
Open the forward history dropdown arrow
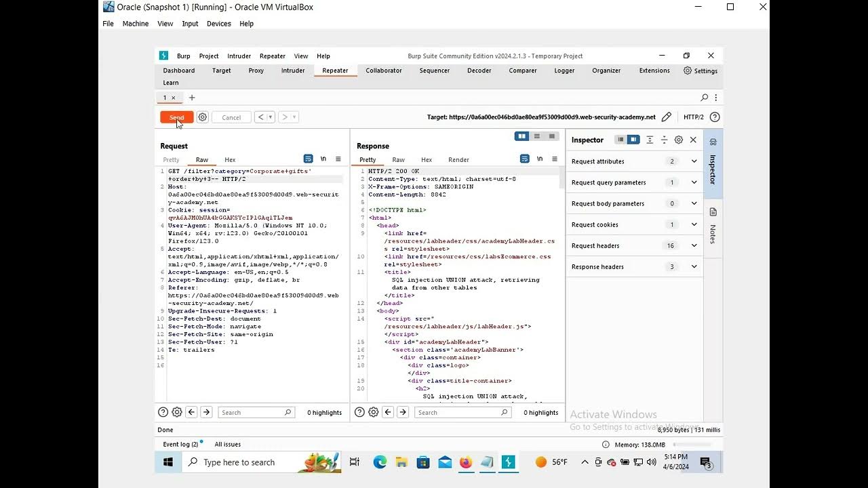pos(294,117)
